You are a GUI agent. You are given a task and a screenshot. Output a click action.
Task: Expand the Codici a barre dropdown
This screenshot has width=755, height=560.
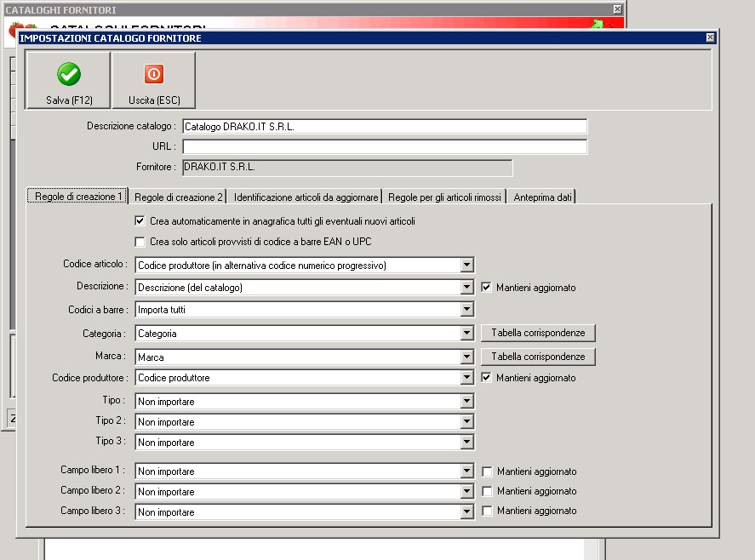pyautogui.click(x=466, y=309)
